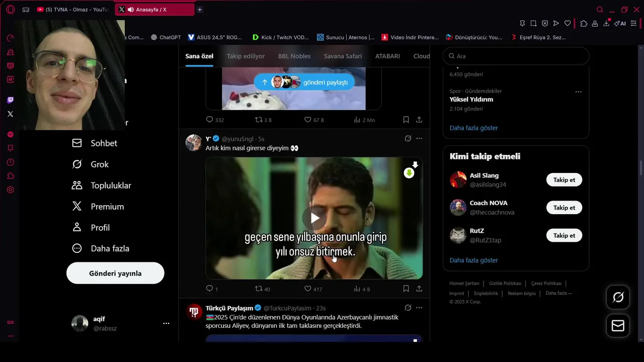Screen dimensions: 644x362
Task: Open more options on Türkçü Paylaşım post
Action: (x=419, y=308)
